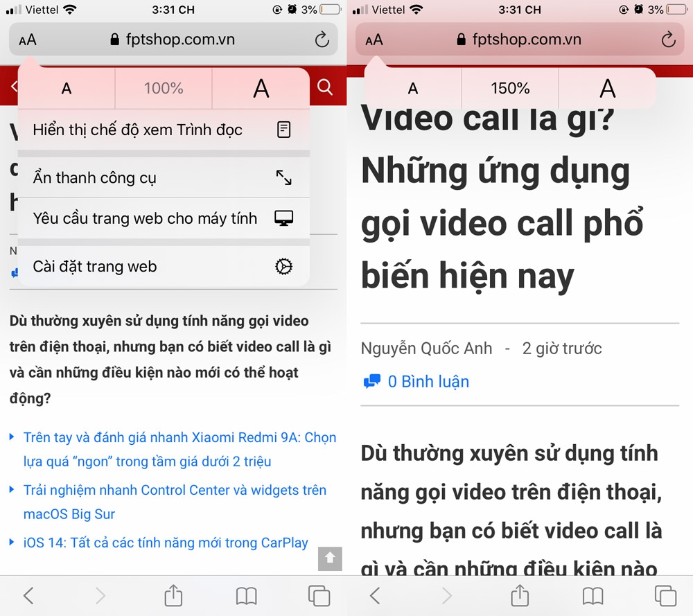Tap the Wi-Fi icon in left status bar
The width and height of the screenshot is (693, 616).
(70, 9)
